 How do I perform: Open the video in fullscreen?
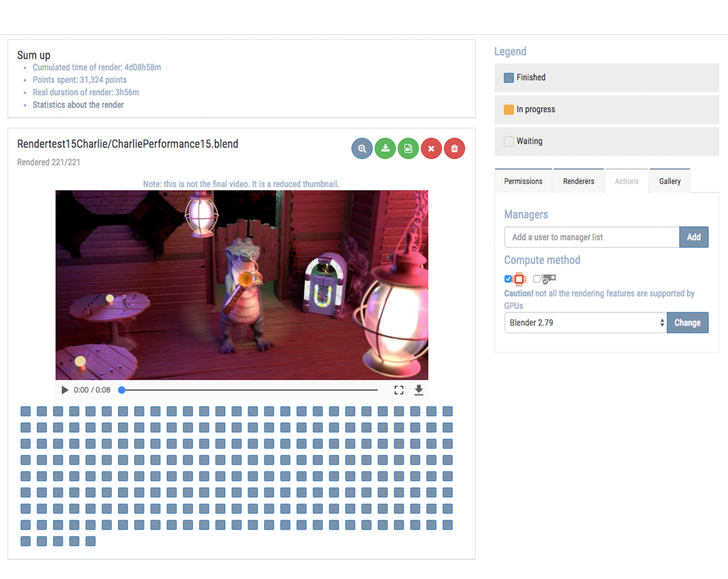(x=399, y=390)
